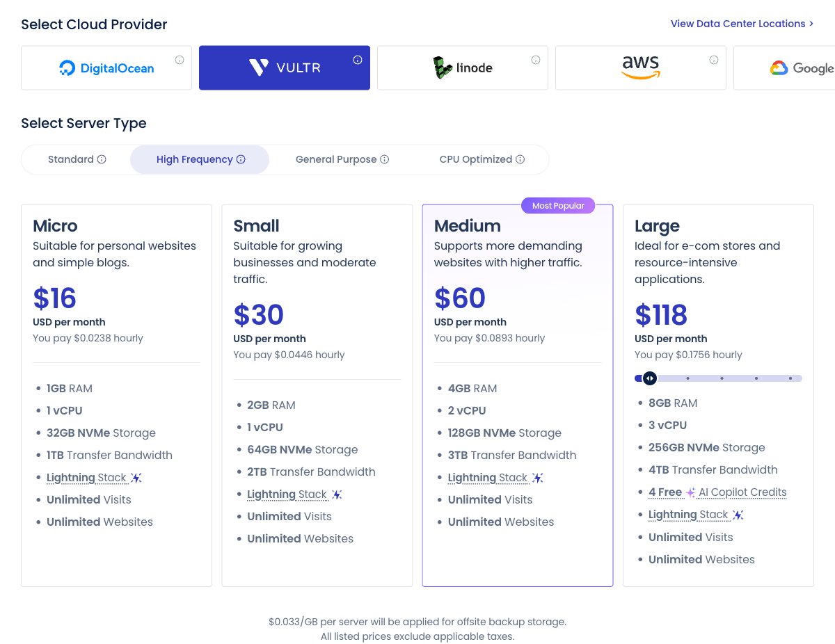
Task: Click info icon next to High Frequency
Action: pyautogui.click(x=241, y=159)
